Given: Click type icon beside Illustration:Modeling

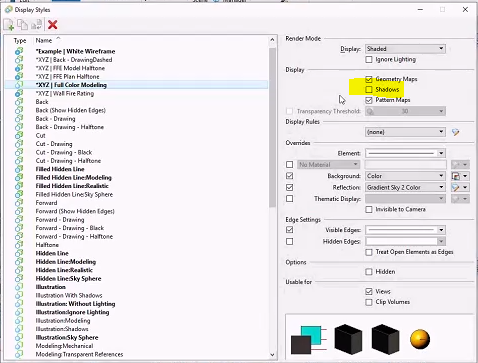Looking at the screenshot, I should [x=19, y=320].
